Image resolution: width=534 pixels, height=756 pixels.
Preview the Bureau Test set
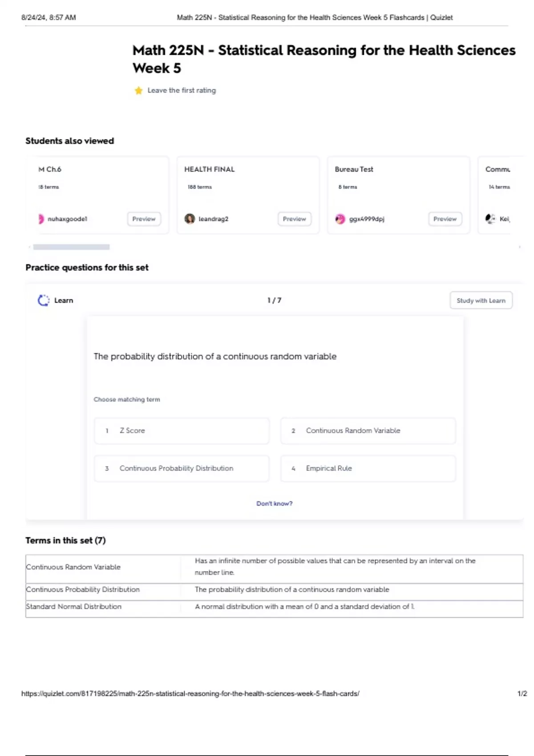pyautogui.click(x=445, y=219)
